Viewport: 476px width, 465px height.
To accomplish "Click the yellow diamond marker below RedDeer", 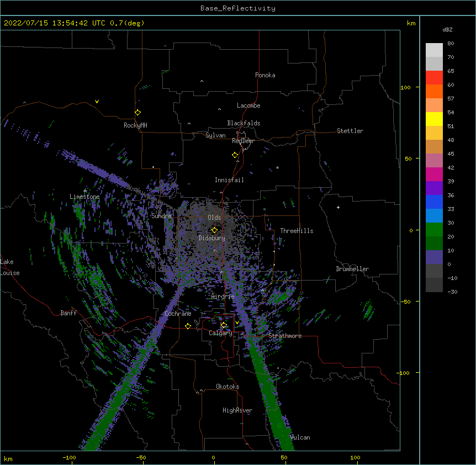I will [x=235, y=155].
